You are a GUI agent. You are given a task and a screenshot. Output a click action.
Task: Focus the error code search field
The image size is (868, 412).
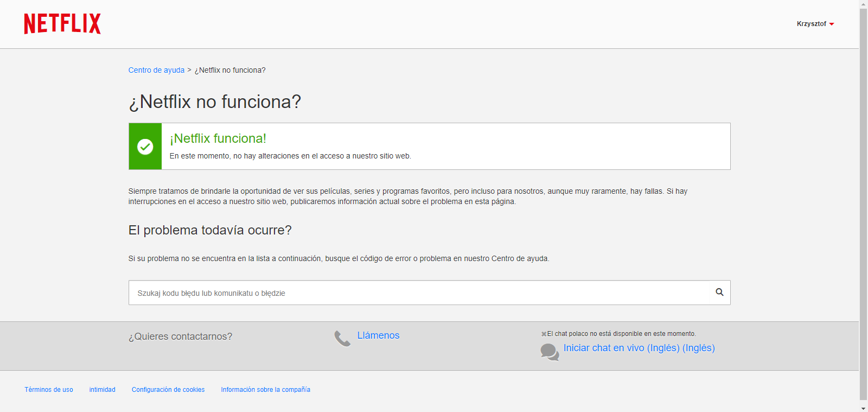pos(419,293)
